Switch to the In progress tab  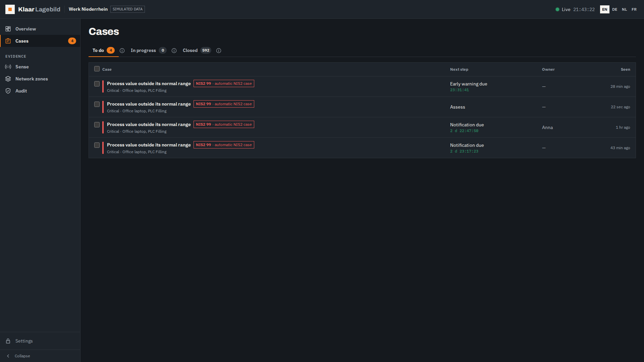148,50
